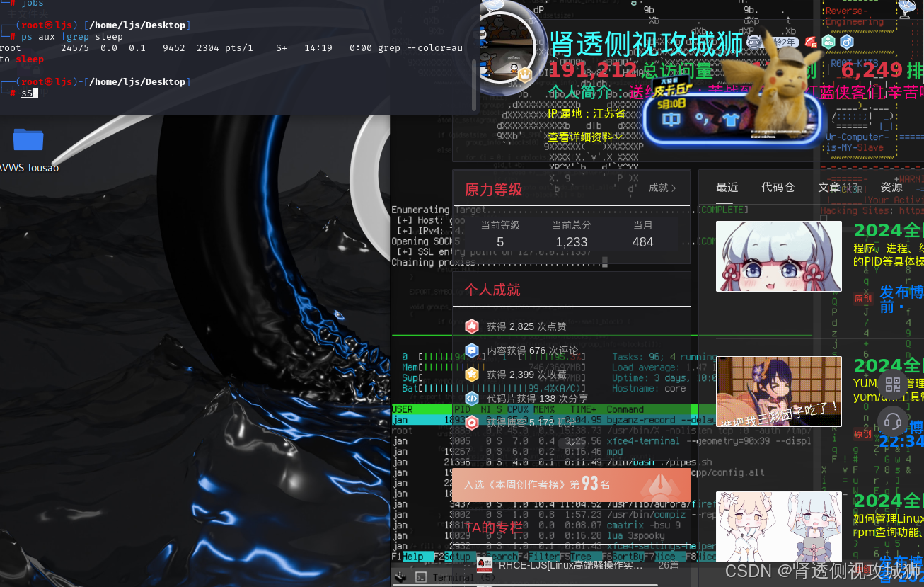Image resolution: width=924 pixels, height=587 pixels.
Task: Expand achievements list with the down chevron
Action: (x=570, y=443)
